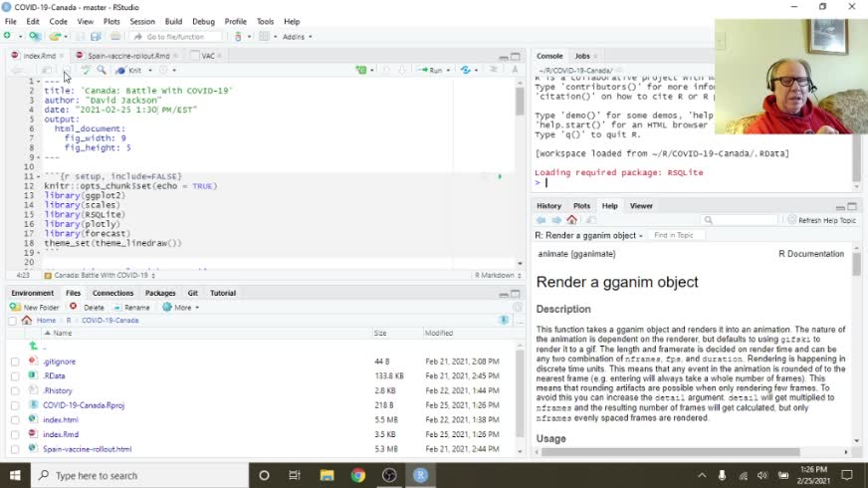Open document settings gear in editor toolbar
868x488 pixels.
163,71
